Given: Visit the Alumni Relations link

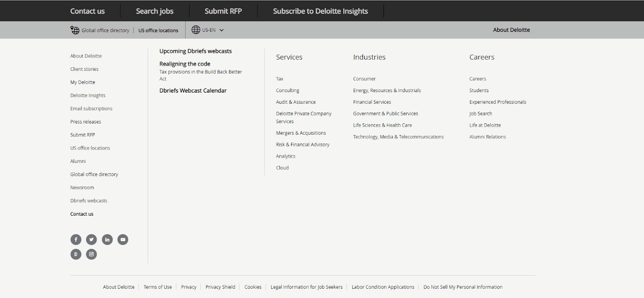Looking at the screenshot, I should click(487, 137).
